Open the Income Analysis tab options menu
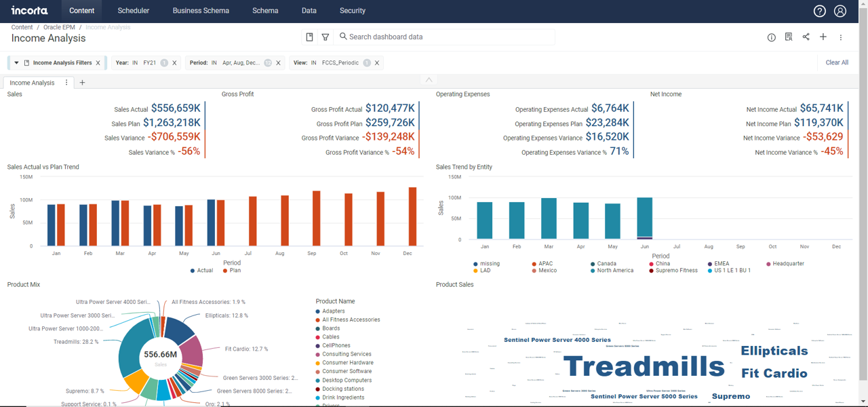This screenshot has height=407, width=868. click(x=66, y=83)
